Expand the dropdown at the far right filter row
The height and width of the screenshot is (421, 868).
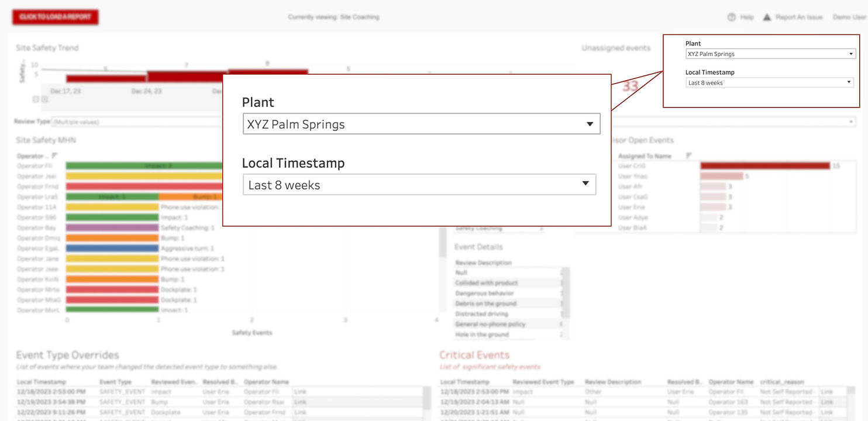(852, 120)
